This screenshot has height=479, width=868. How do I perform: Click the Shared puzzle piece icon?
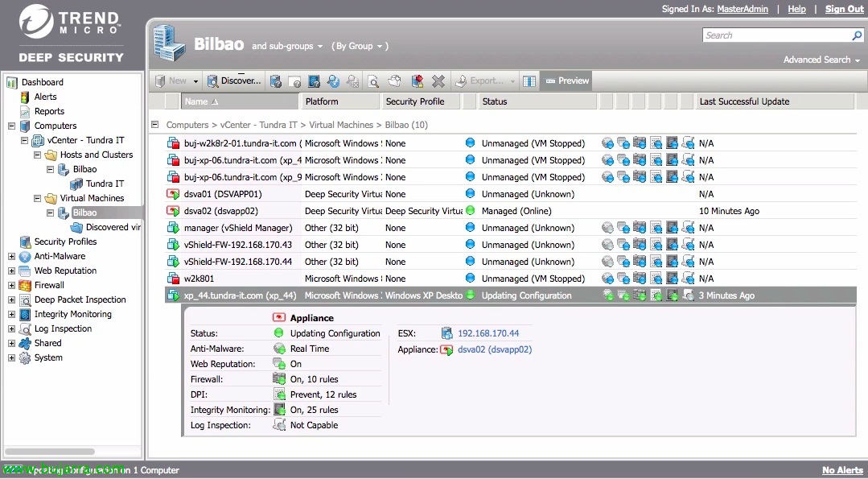pyautogui.click(x=25, y=343)
